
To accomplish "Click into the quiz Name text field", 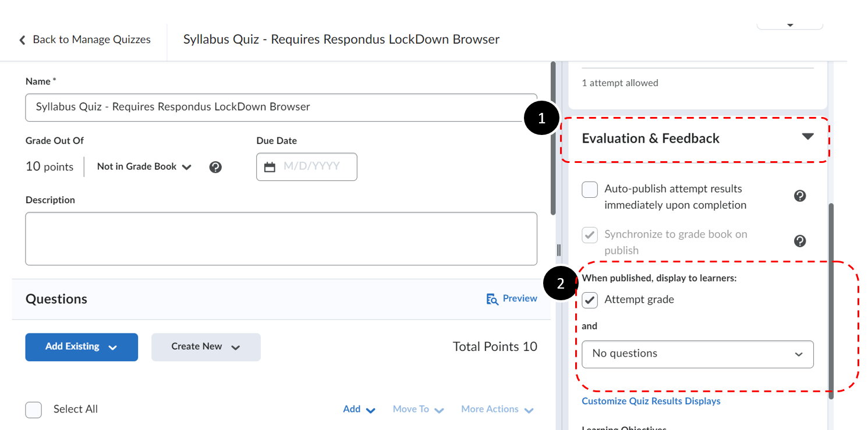I will tap(281, 107).
